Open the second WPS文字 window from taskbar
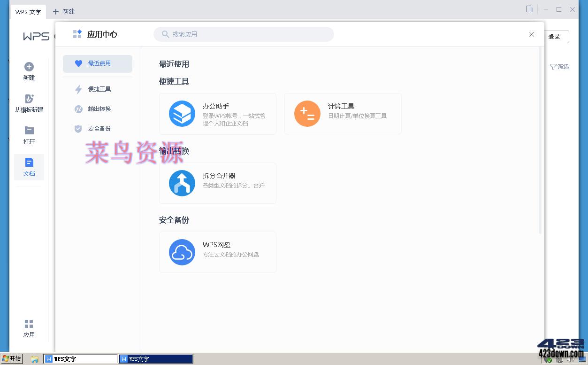 [155, 358]
